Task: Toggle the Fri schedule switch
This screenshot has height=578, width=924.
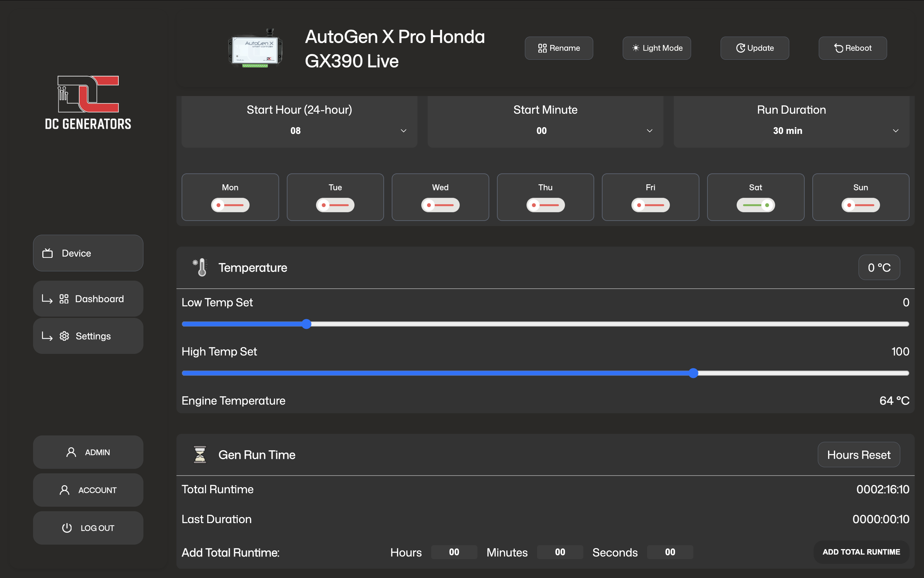Action: (651, 205)
